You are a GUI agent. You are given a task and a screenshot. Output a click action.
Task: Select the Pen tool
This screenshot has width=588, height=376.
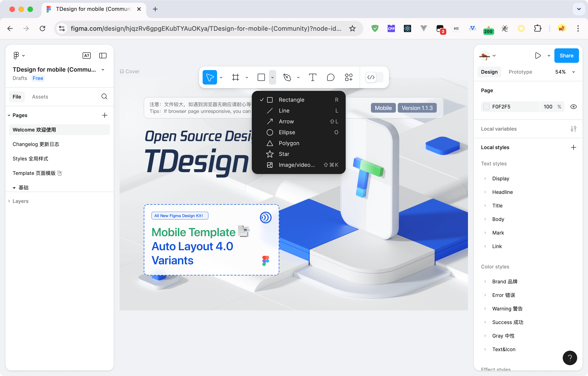click(287, 78)
